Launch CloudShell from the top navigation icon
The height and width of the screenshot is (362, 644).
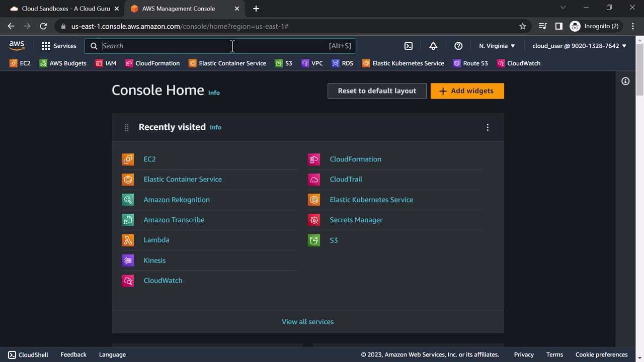point(409,46)
